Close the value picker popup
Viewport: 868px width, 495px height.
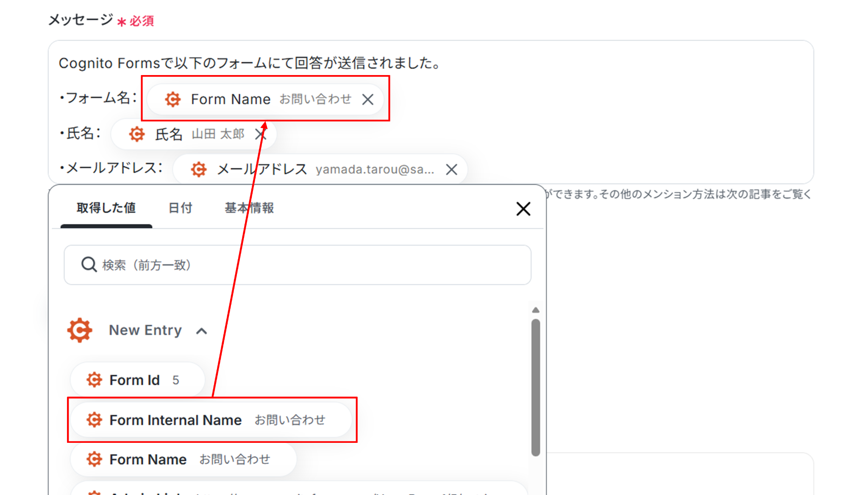pos(523,209)
